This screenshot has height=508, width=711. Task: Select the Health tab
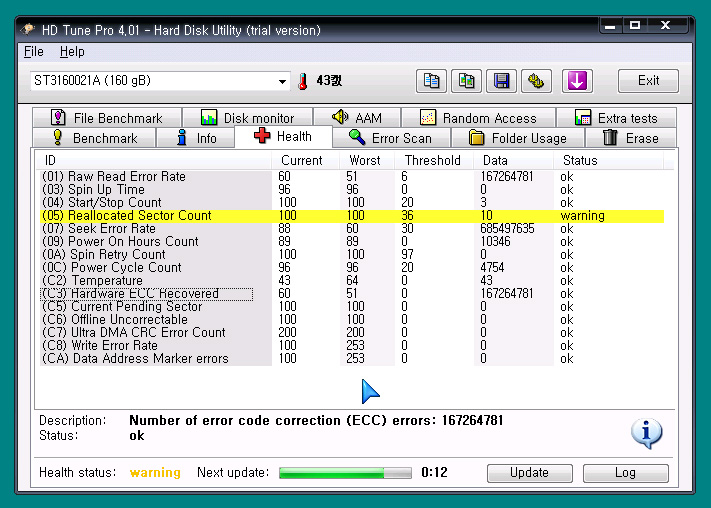283,136
